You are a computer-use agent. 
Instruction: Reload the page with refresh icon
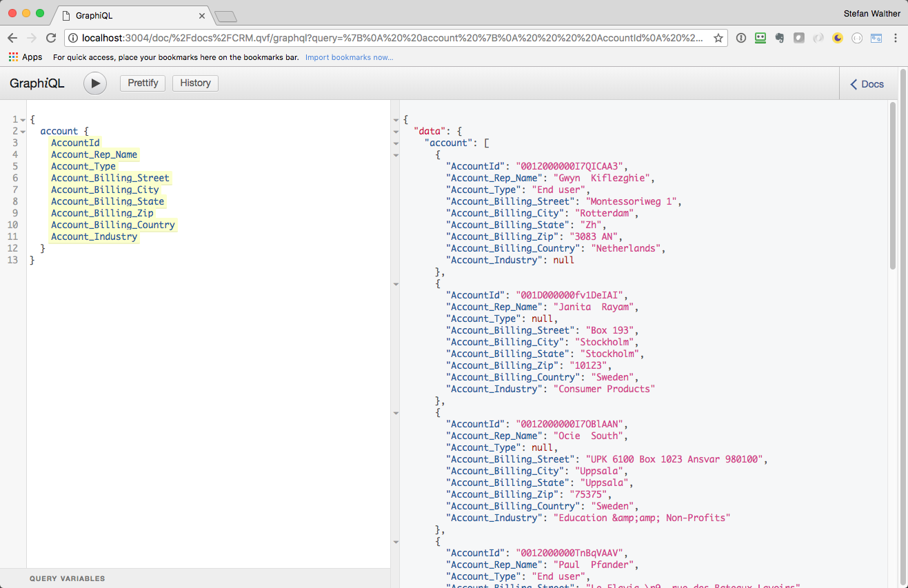(x=51, y=38)
